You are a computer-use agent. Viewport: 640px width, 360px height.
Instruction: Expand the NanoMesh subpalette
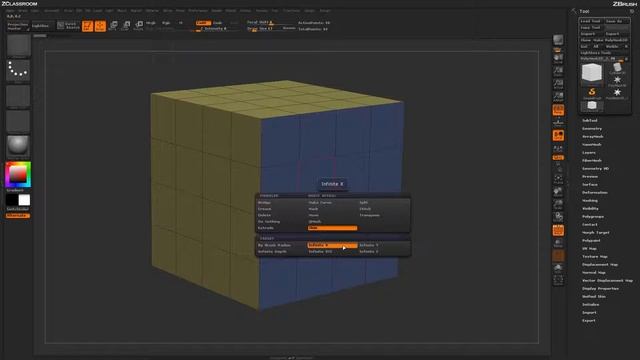click(591, 144)
